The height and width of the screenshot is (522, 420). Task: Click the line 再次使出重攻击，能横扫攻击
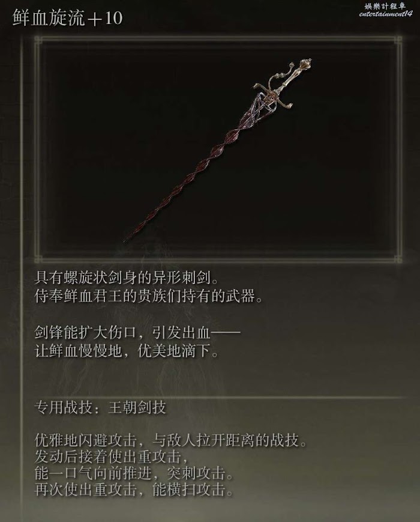pos(134,490)
